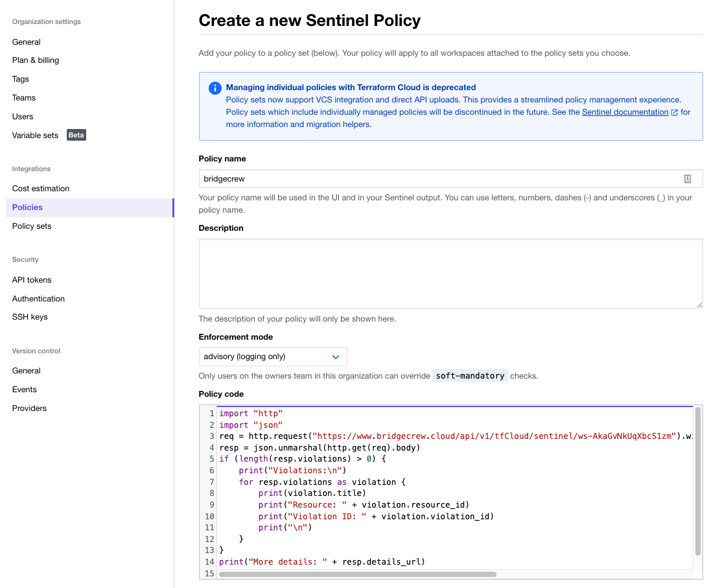The height and width of the screenshot is (588, 709).
Task: Click the 'Version control' sidebar section header
Action: (36, 351)
